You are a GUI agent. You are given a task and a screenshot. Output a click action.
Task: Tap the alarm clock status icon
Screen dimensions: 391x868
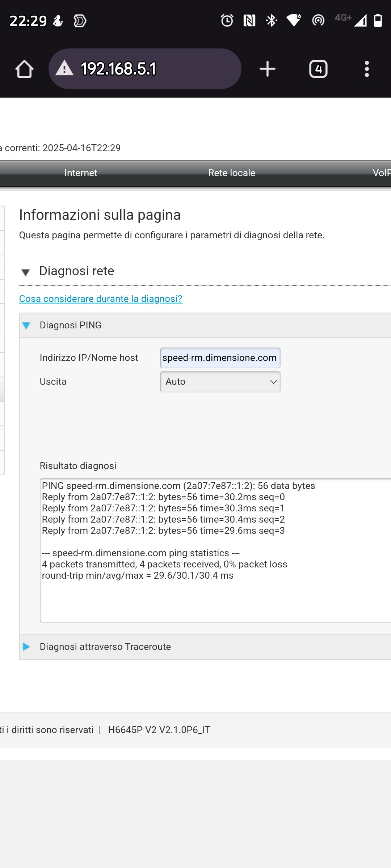pyautogui.click(x=227, y=21)
